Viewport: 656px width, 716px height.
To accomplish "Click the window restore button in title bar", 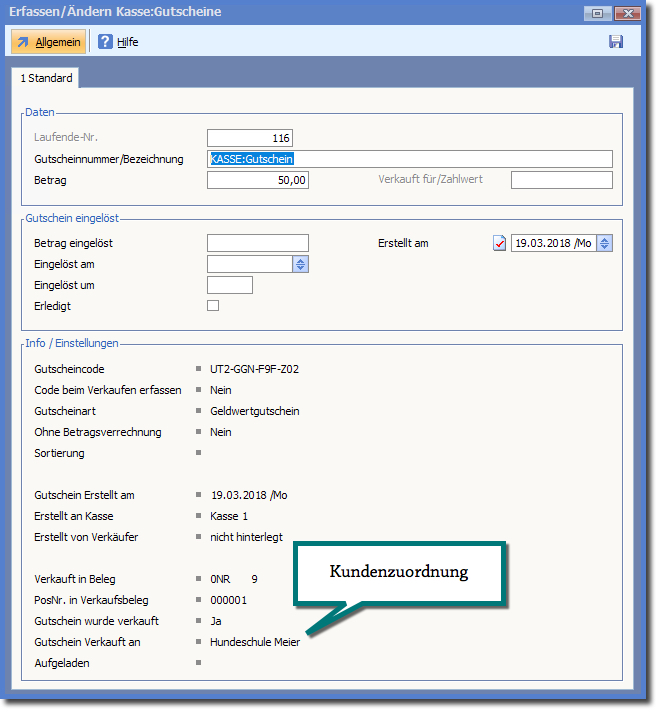I will point(598,13).
